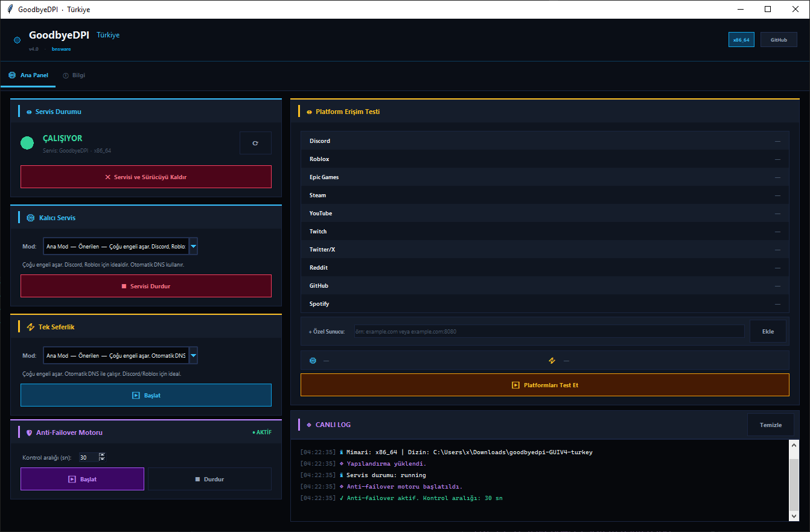
Task: Click the ÇALIŞIYOR status text
Action: [62, 138]
